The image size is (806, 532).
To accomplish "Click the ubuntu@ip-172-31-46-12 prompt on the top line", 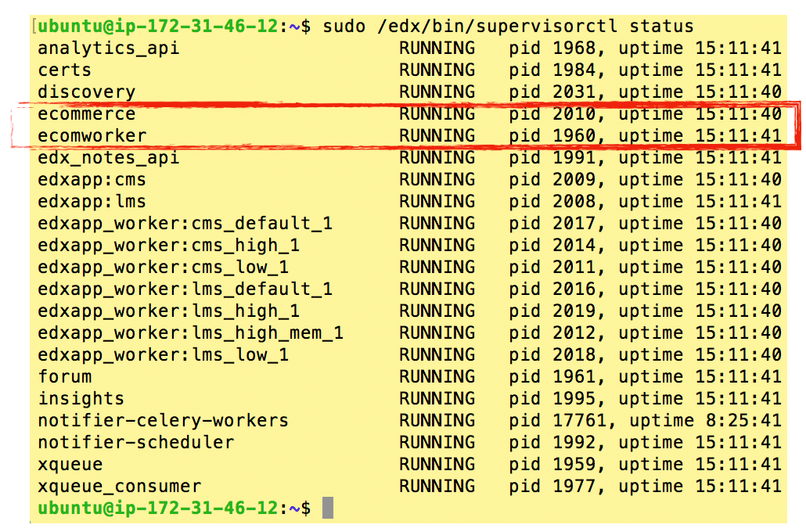I will click(x=158, y=27).
